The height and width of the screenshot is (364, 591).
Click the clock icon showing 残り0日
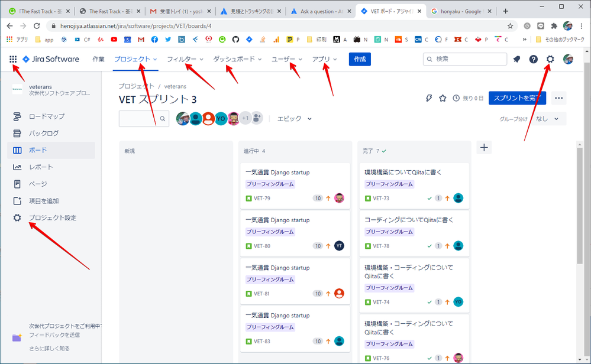coord(456,99)
